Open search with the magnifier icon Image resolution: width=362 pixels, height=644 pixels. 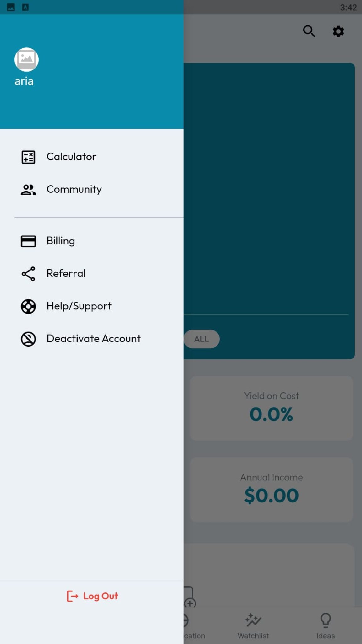309,31
